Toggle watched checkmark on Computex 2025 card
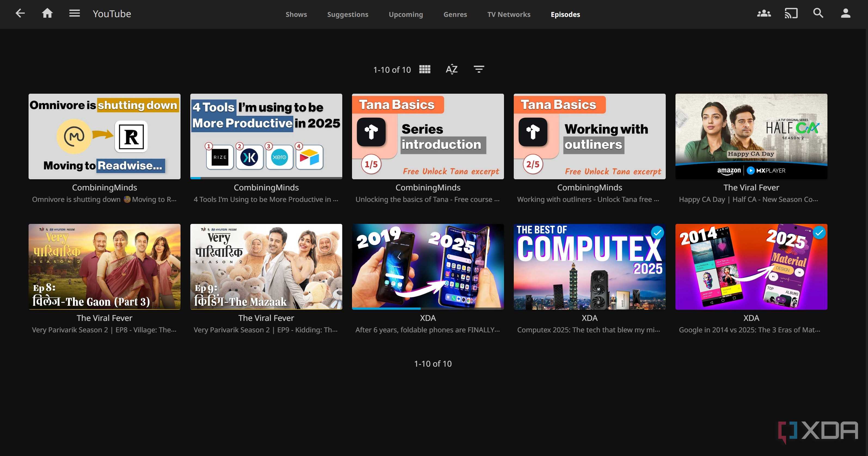Screen dimensions: 868x456 click(x=658, y=233)
